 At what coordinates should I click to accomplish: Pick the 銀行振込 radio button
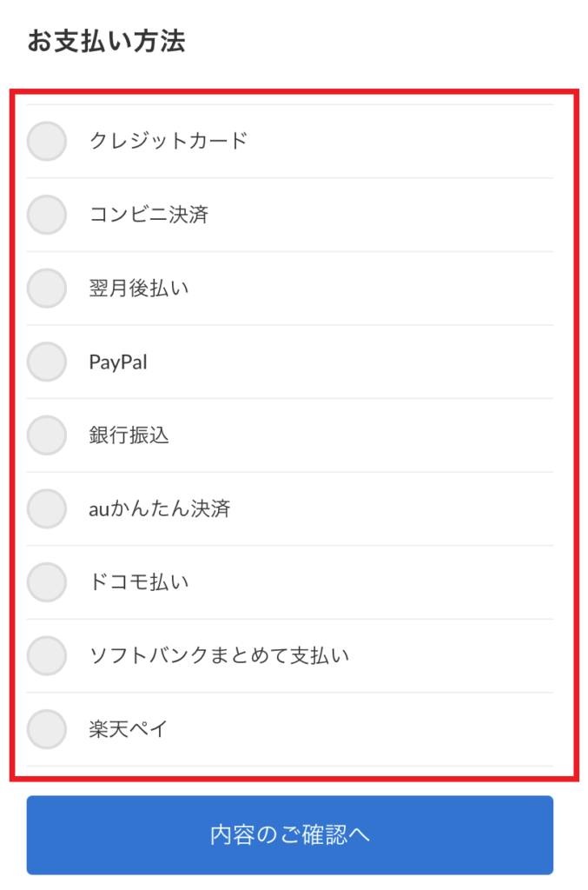47,435
